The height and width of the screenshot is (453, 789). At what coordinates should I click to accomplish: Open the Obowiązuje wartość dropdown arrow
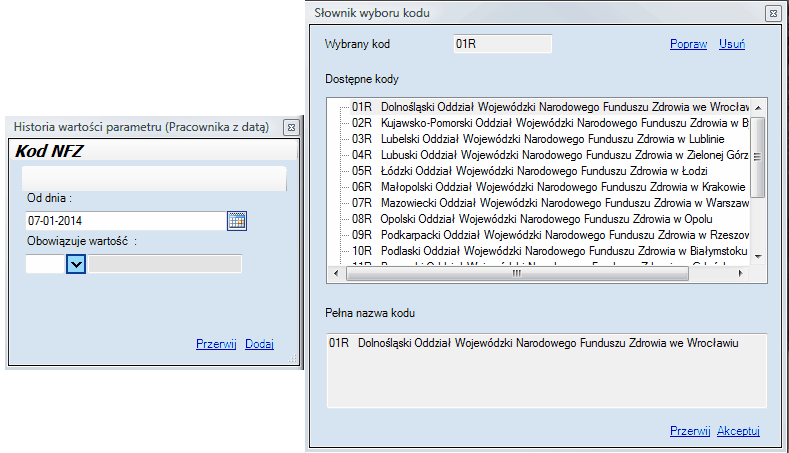pos(76,264)
